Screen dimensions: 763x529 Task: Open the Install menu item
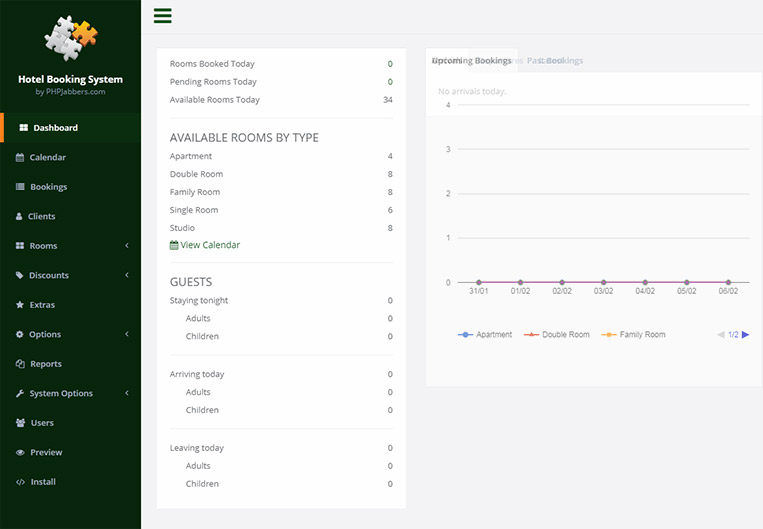71,482
